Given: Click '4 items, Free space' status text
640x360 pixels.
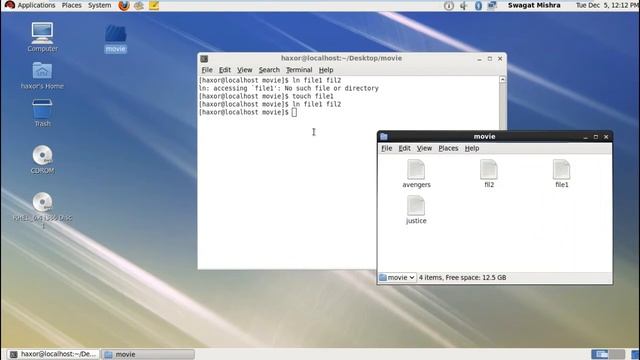Looking at the screenshot, I should (x=462, y=278).
